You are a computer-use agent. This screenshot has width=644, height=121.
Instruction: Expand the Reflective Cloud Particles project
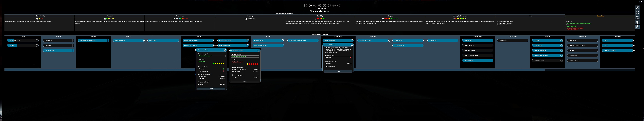(x=303, y=40)
